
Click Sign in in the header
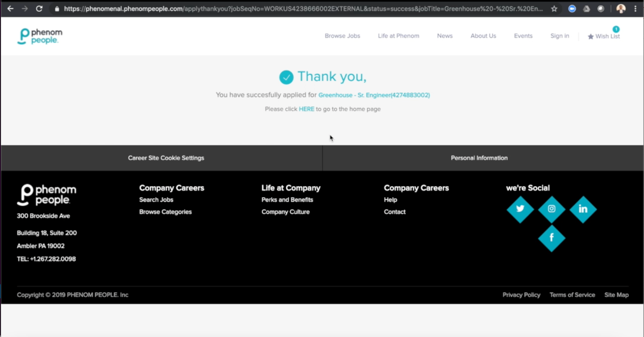click(560, 36)
